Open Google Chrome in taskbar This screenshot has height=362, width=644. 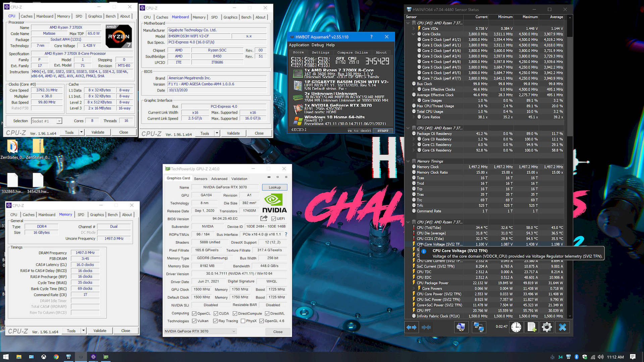(x=56, y=357)
